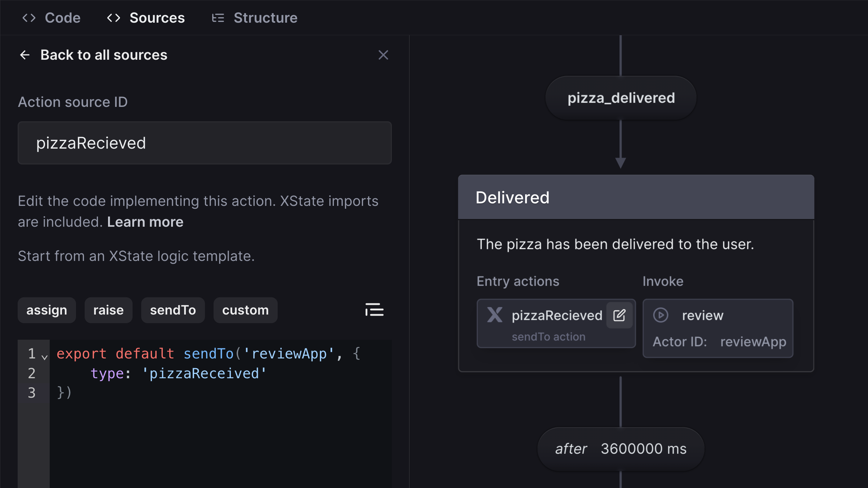Image resolution: width=868 pixels, height=488 pixels.
Task: Click the custom logic template button
Action: pos(245,310)
